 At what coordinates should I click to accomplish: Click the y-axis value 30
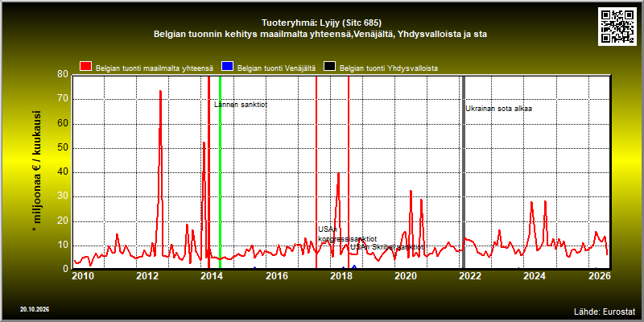[63, 197]
